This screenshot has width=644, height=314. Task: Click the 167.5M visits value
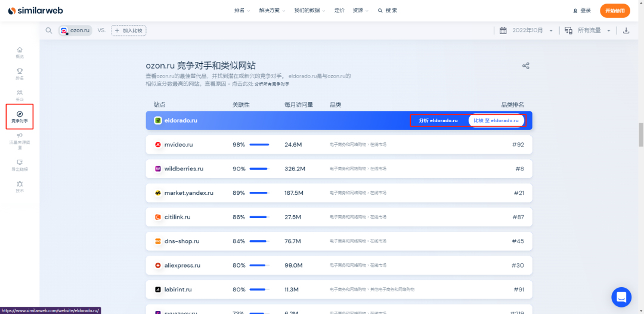(x=293, y=193)
